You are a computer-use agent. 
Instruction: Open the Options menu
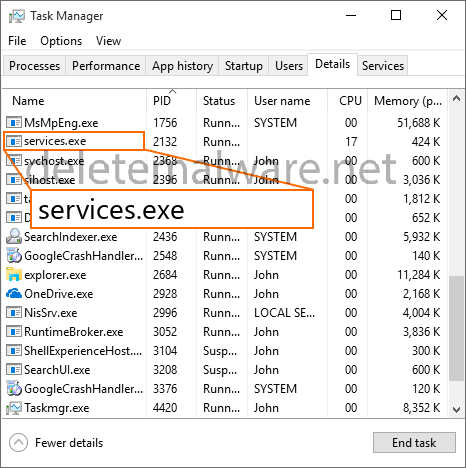[x=61, y=41]
